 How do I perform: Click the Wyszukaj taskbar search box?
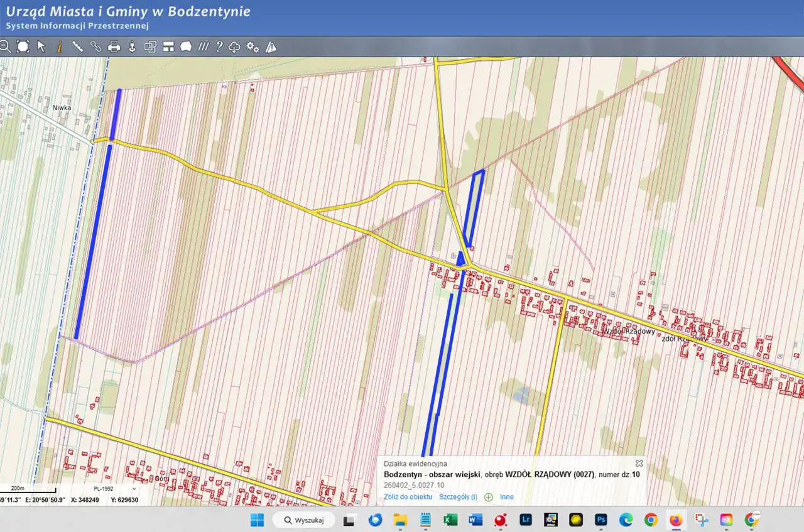(x=304, y=520)
